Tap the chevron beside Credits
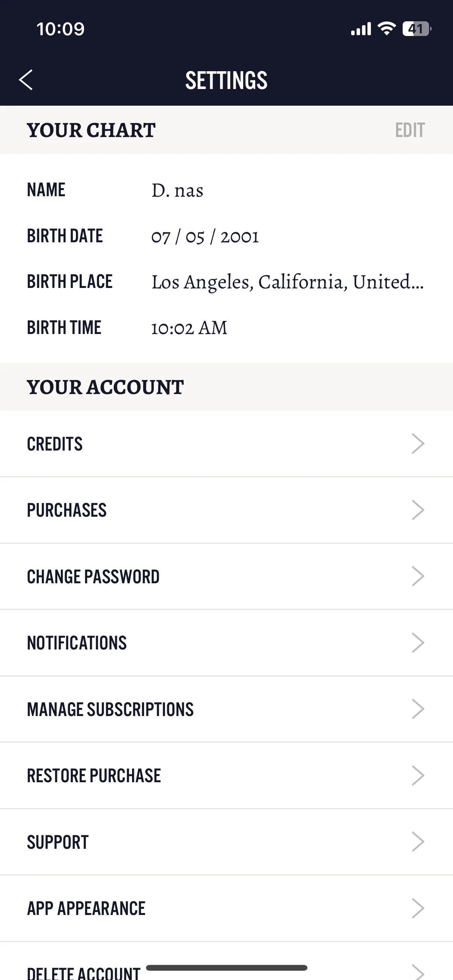This screenshot has height=980, width=453. click(x=418, y=444)
